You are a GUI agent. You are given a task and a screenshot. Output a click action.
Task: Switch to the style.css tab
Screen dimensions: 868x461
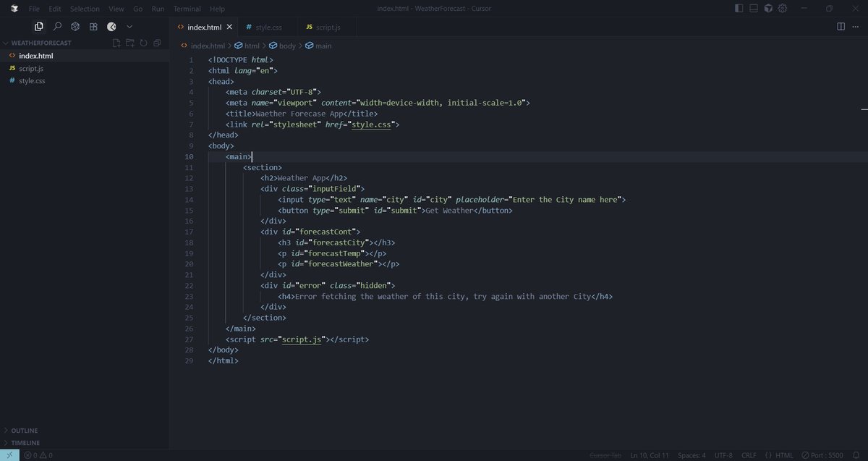tap(267, 28)
